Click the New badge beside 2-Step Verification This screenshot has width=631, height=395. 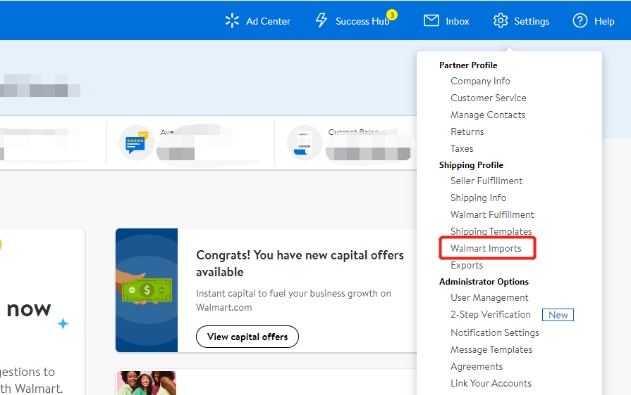[558, 315]
